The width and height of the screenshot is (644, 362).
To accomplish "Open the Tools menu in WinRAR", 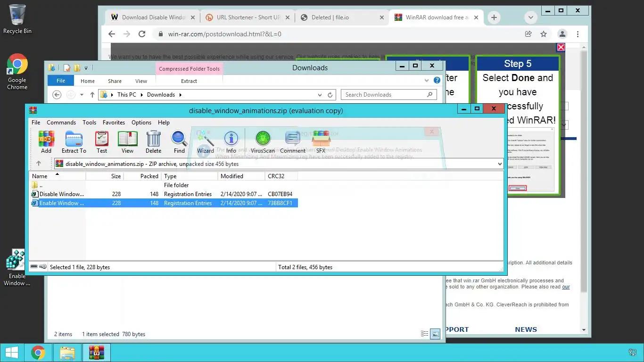I will tap(89, 122).
